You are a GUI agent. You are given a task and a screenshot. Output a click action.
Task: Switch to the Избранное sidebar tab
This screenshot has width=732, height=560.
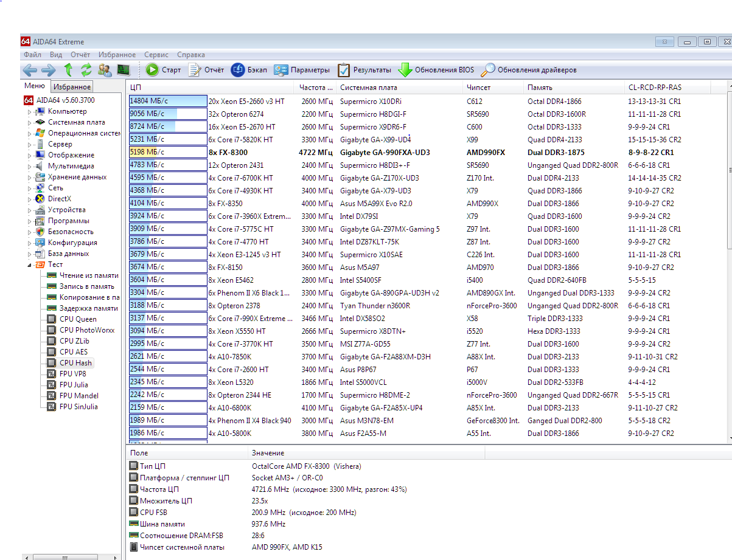(71, 87)
